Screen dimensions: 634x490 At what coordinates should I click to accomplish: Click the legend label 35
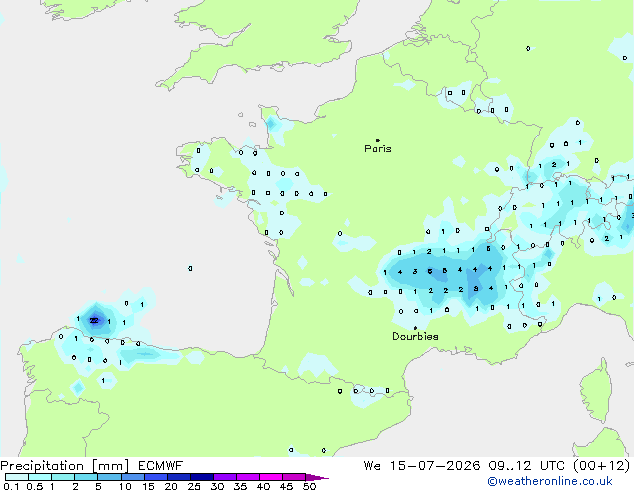click(x=240, y=486)
